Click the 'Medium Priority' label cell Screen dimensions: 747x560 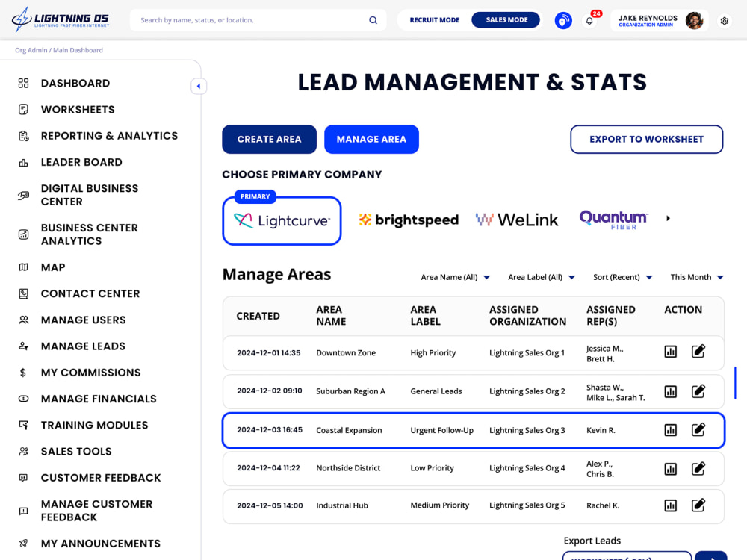point(439,505)
